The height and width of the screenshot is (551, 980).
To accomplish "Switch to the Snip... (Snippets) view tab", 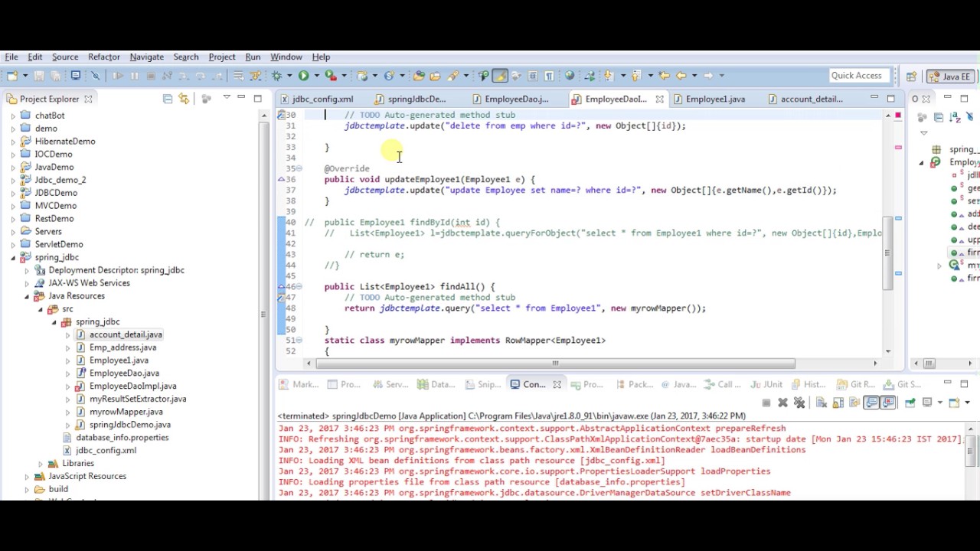I will pyautogui.click(x=482, y=384).
